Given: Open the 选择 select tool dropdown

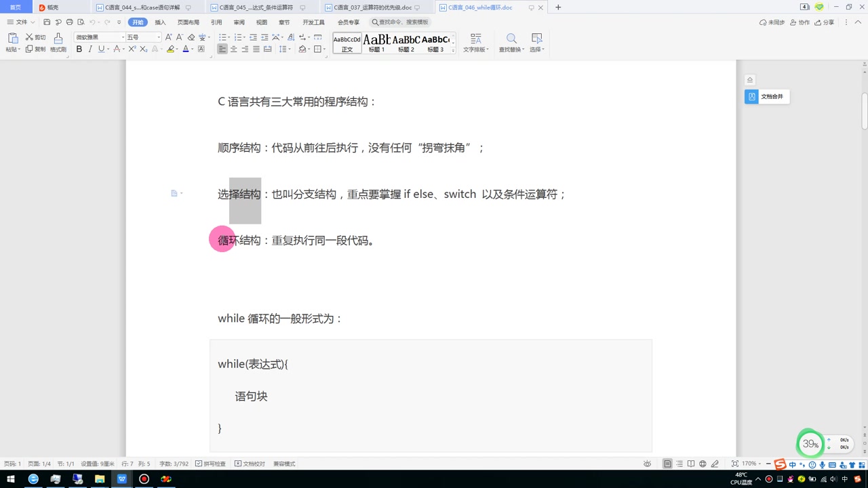Looking at the screenshot, I should click(537, 43).
